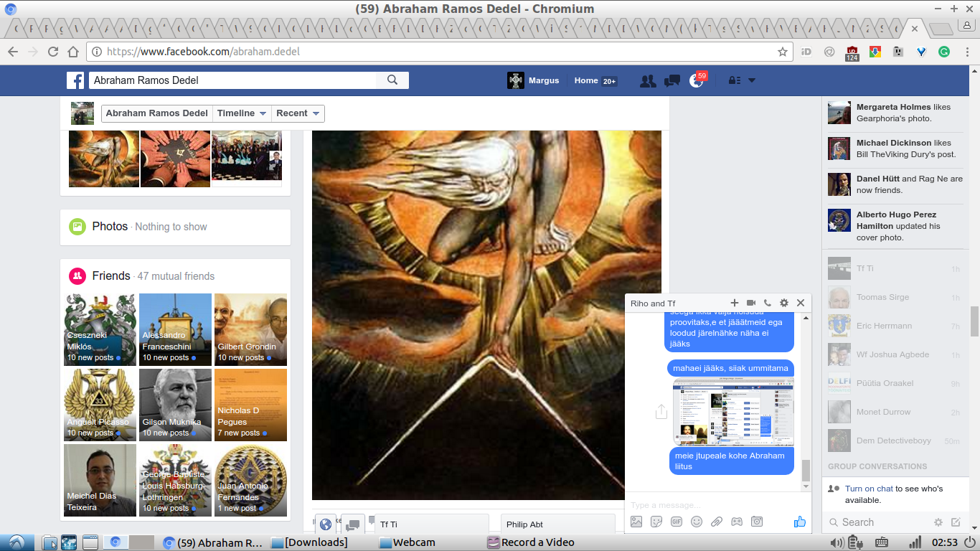
Task: Open the Messages icon in the Facebook header
Action: point(672,80)
